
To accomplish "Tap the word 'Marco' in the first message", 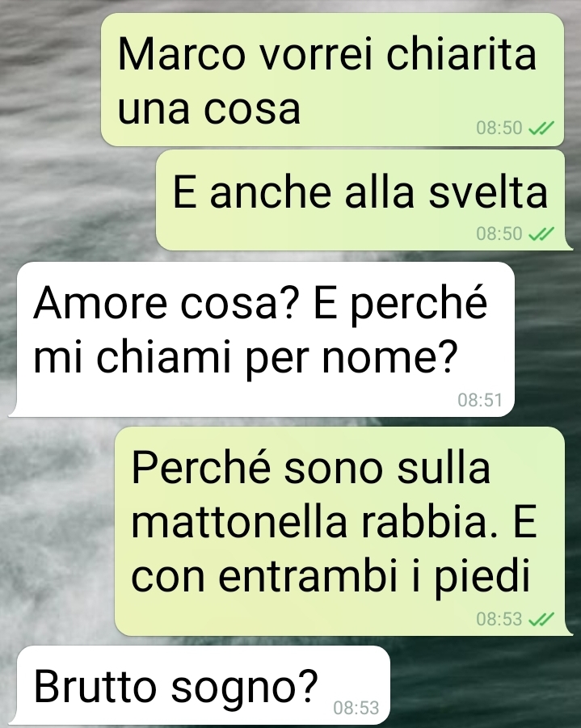I will (x=182, y=54).
